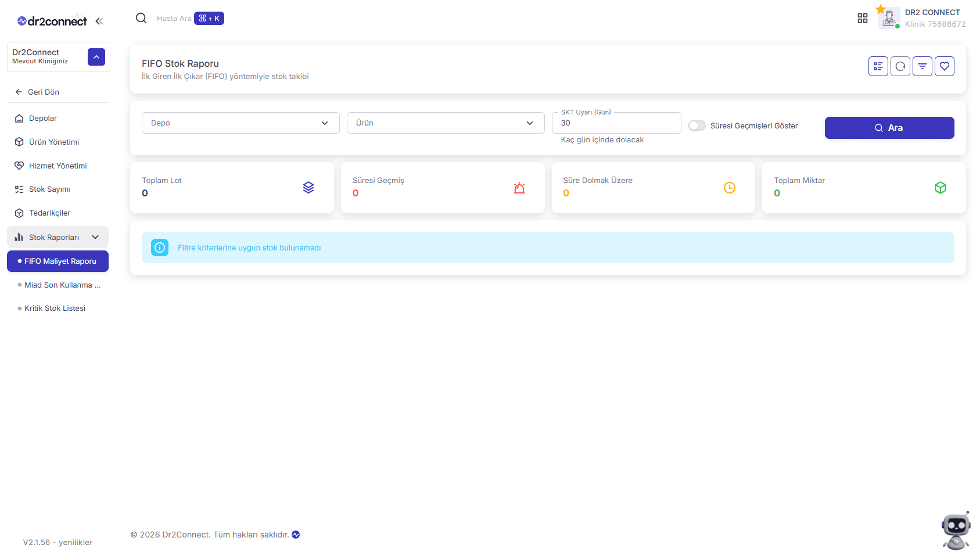Focus the SKT Uyarı (Gün) field
Image resolution: width=980 pixels, height=552 pixels.
click(616, 123)
